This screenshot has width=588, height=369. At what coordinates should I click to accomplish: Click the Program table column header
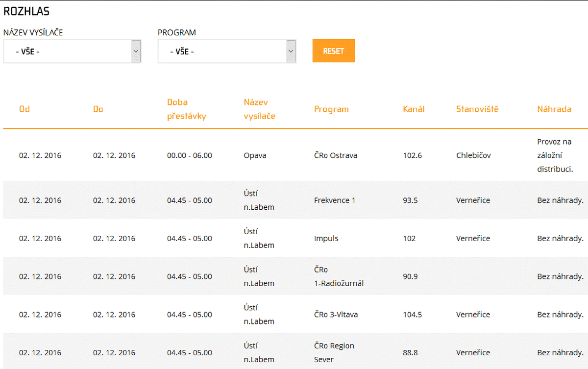[331, 109]
